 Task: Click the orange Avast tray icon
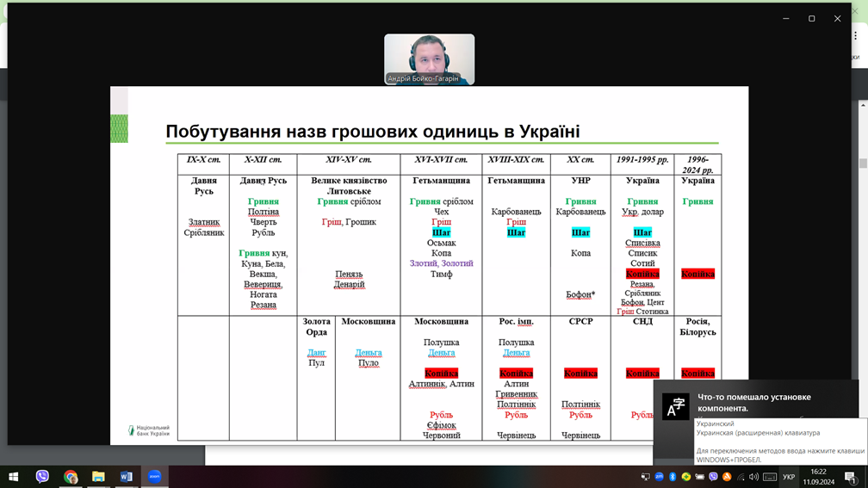click(x=727, y=477)
